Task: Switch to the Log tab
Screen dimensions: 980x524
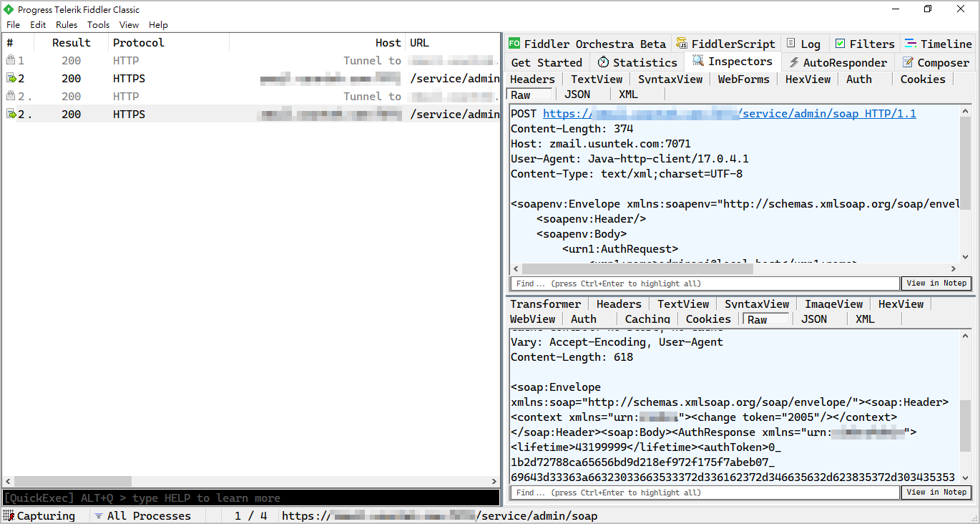Action: click(803, 44)
